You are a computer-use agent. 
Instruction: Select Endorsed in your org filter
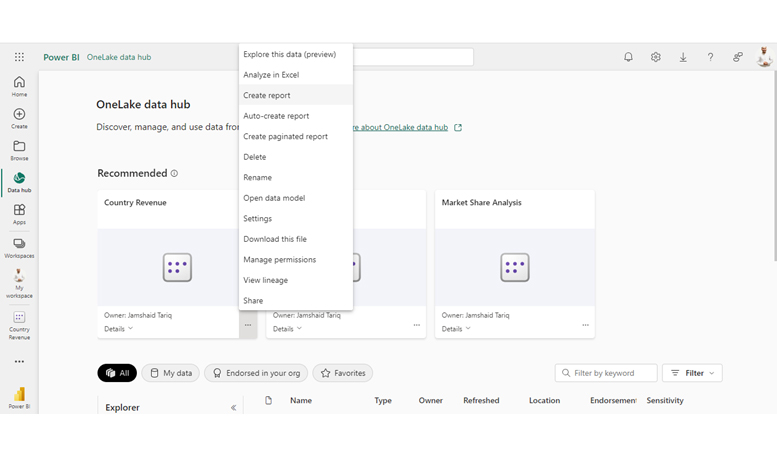pos(256,373)
